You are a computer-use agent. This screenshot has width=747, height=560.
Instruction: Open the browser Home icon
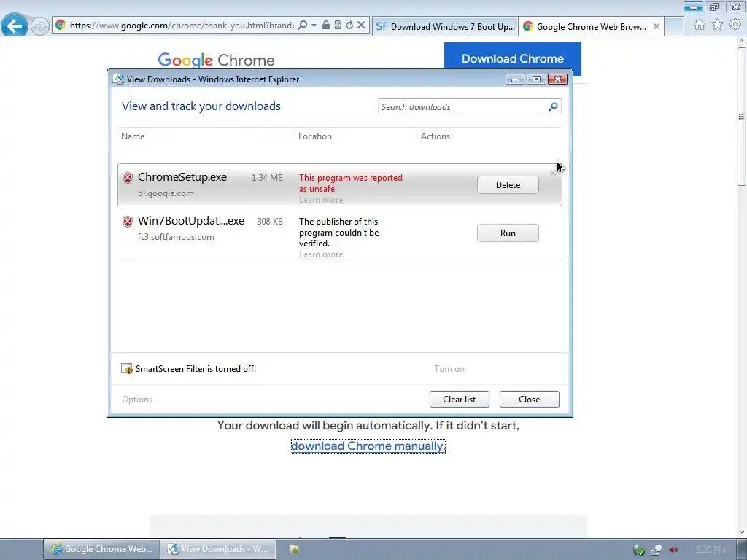(700, 25)
